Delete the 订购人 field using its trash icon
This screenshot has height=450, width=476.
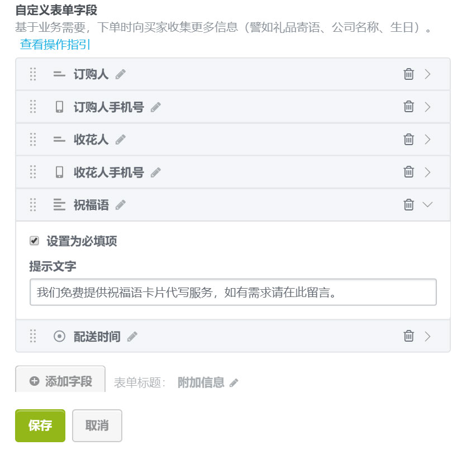408,74
